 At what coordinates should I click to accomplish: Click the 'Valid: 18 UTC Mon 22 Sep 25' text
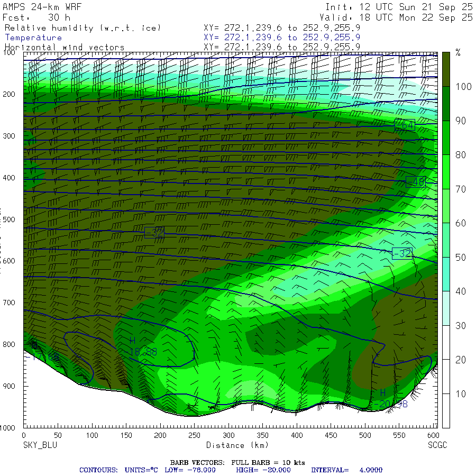(x=396, y=17)
